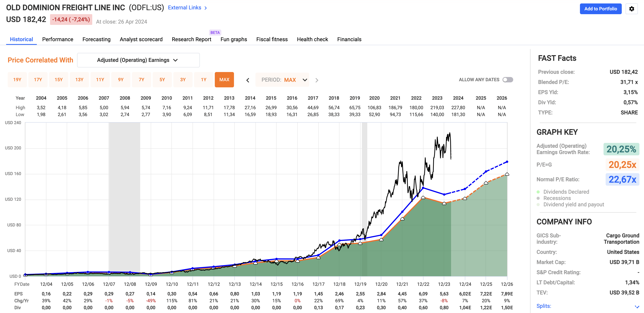Click the Blended P/E value 31,71 x

tap(629, 82)
